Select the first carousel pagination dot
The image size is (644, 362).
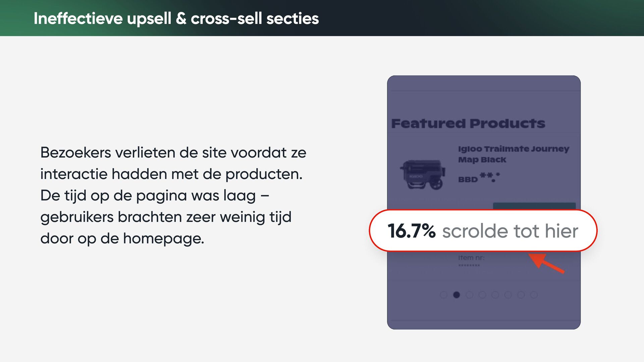coord(443,295)
